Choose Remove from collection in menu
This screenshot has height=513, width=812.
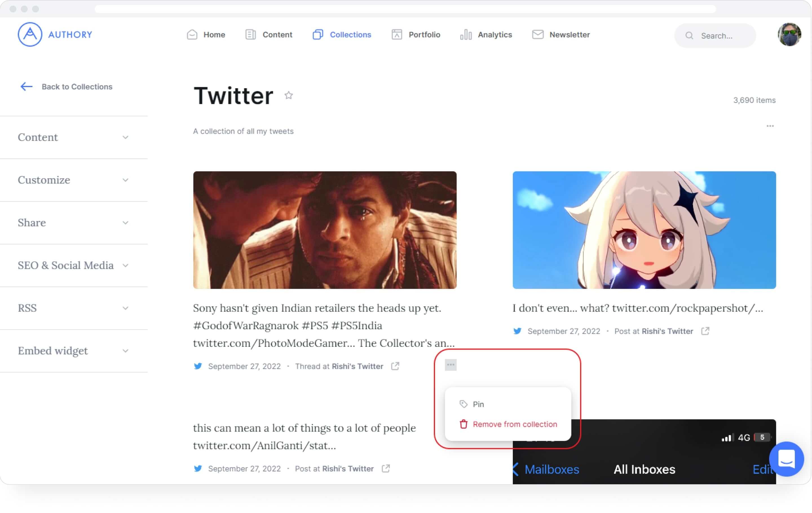[x=508, y=424]
